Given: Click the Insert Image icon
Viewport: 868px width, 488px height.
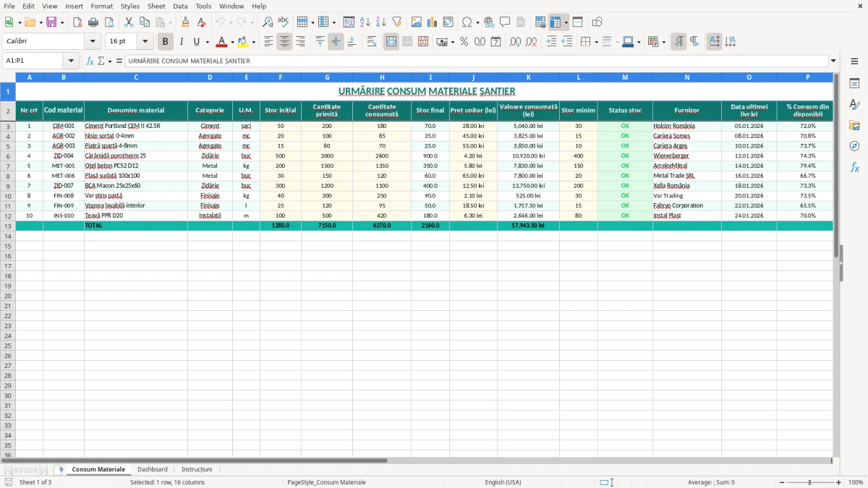Looking at the screenshot, I should [x=417, y=22].
